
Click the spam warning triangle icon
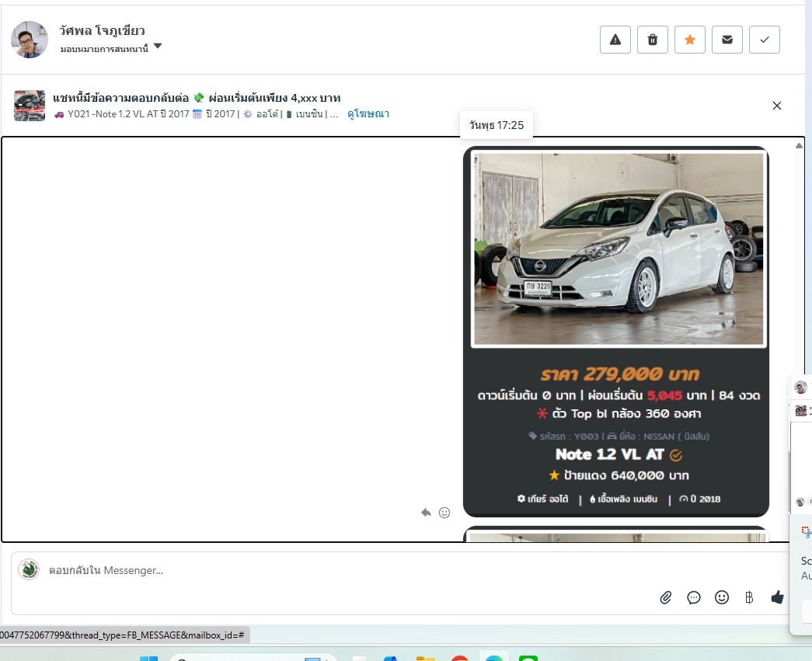click(615, 40)
